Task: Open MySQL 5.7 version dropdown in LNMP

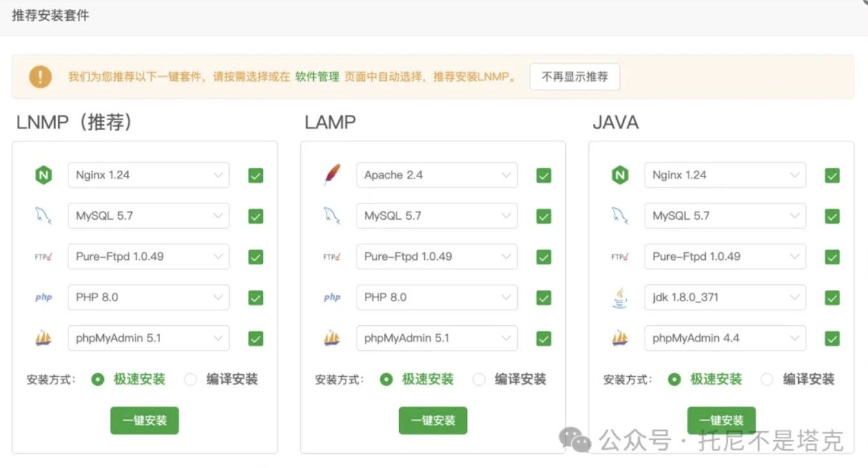Action: (x=149, y=216)
